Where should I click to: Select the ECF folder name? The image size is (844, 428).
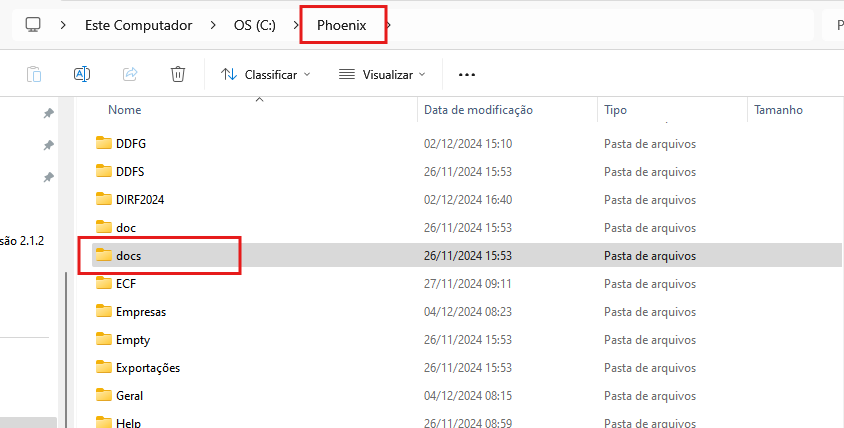126,284
